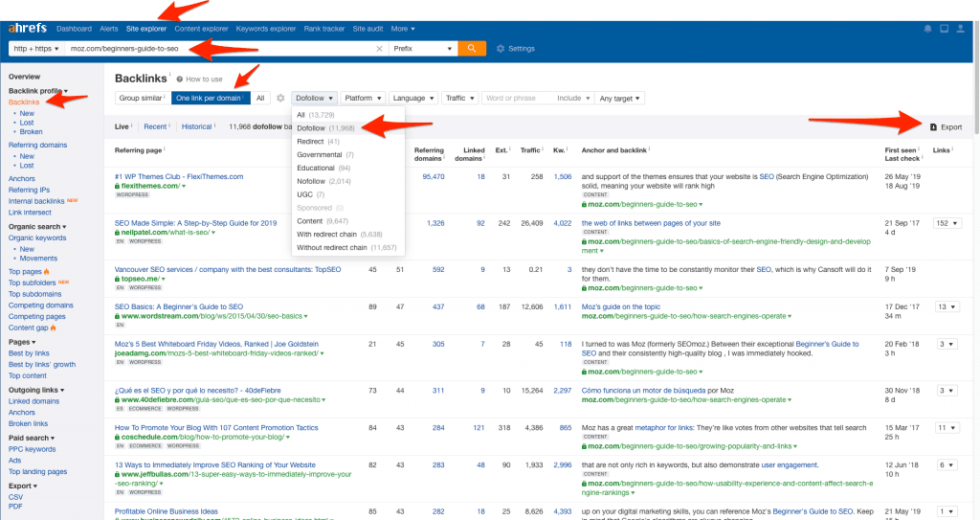Open the Any target dropdown
Screen dimensions: 980x520
(x=619, y=99)
